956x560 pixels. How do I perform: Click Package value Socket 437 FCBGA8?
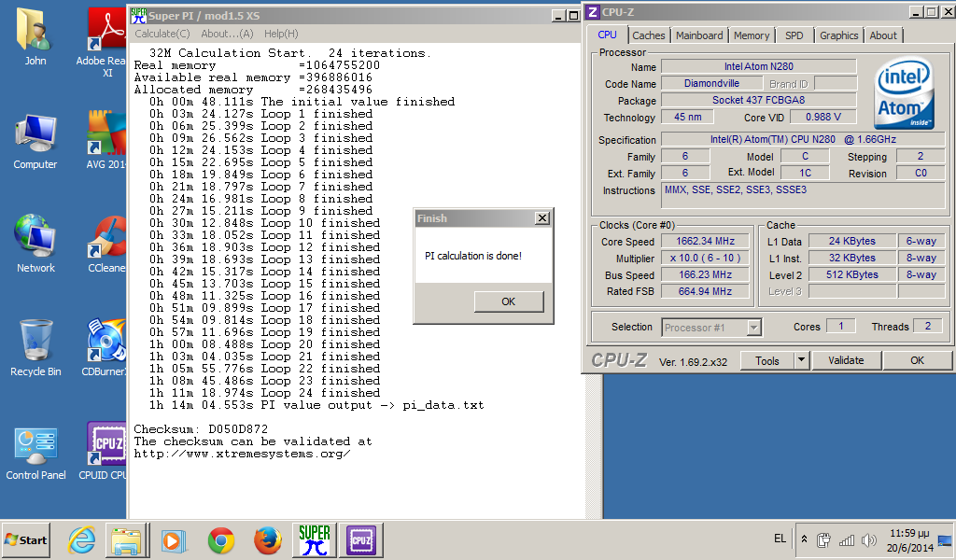(758, 100)
